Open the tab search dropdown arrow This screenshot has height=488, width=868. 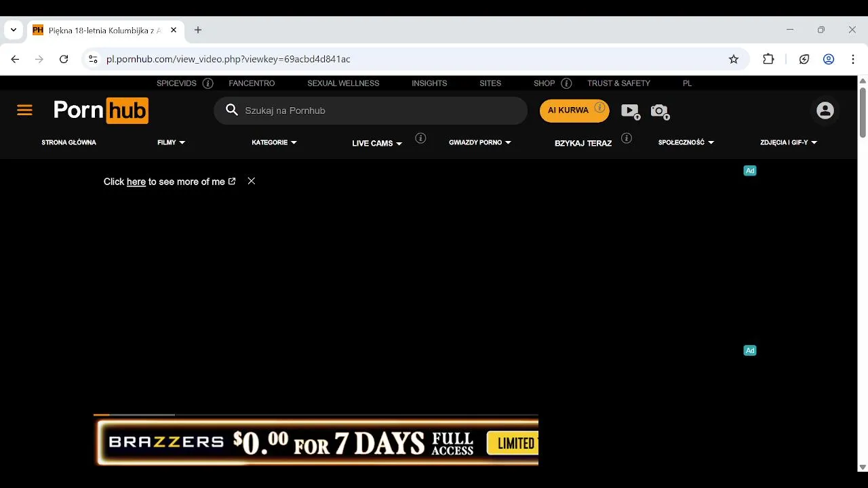(14, 30)
